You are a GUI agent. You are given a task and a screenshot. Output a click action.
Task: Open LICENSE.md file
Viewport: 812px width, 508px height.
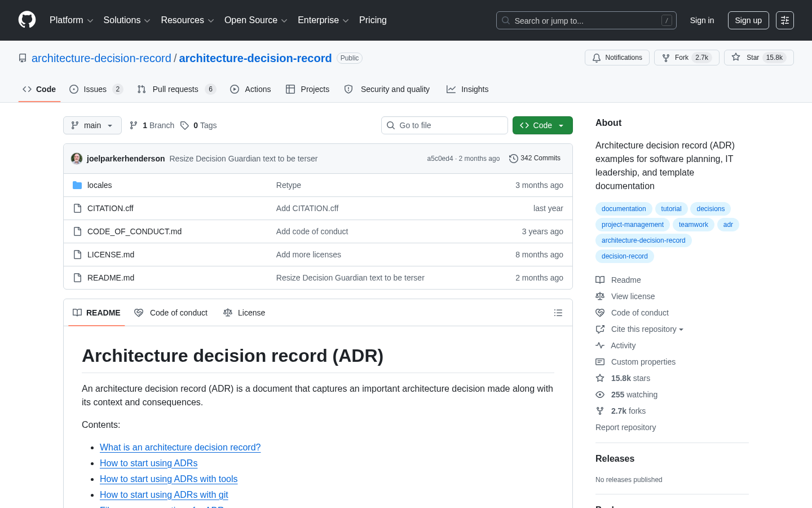point(111,255)
